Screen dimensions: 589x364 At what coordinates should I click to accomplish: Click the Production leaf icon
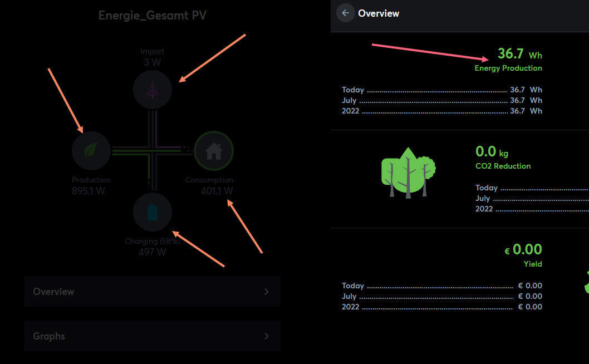tap(91, 151)
